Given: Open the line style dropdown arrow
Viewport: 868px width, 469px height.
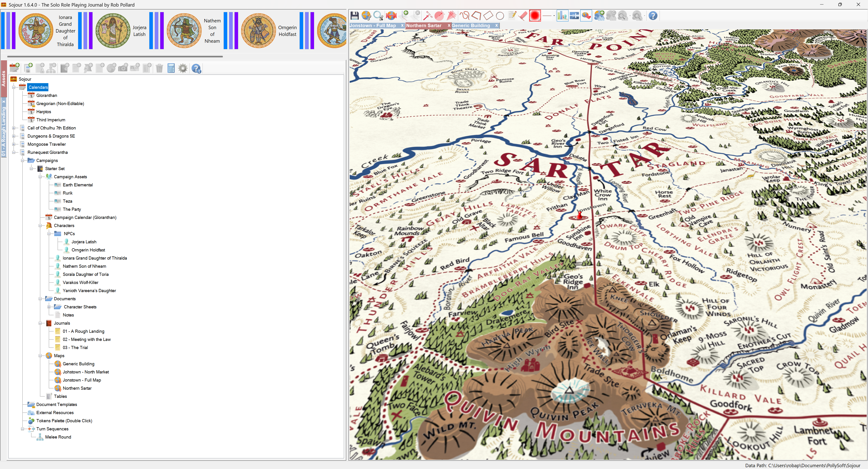Looking at the screenshot, I should tap(554, 16).
